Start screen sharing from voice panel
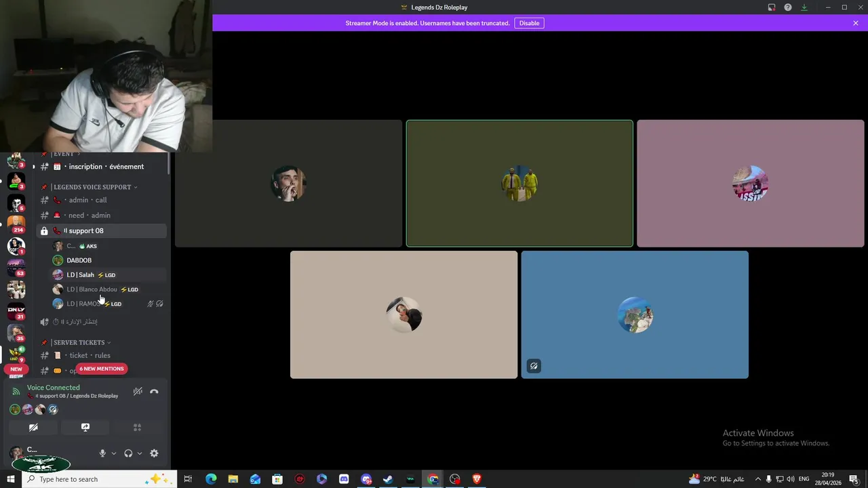This screenshot has width=868, height=488. click(x=85, y=427)
